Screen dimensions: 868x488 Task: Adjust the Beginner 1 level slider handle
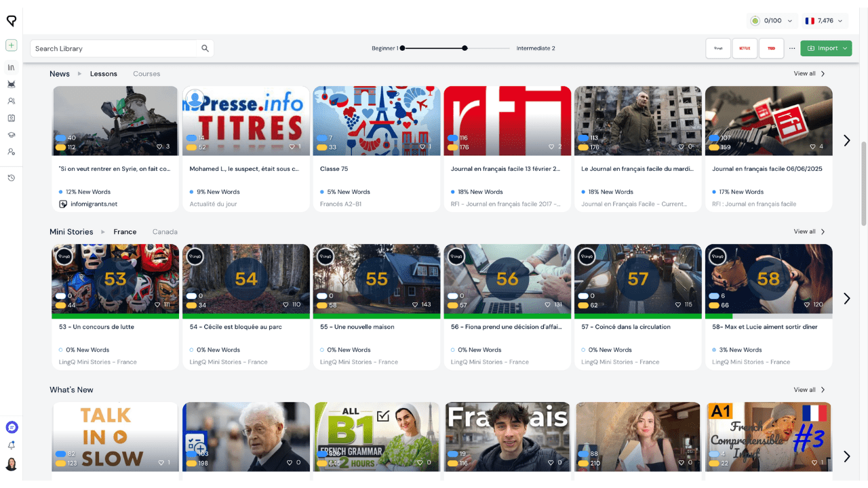(402, 48)
